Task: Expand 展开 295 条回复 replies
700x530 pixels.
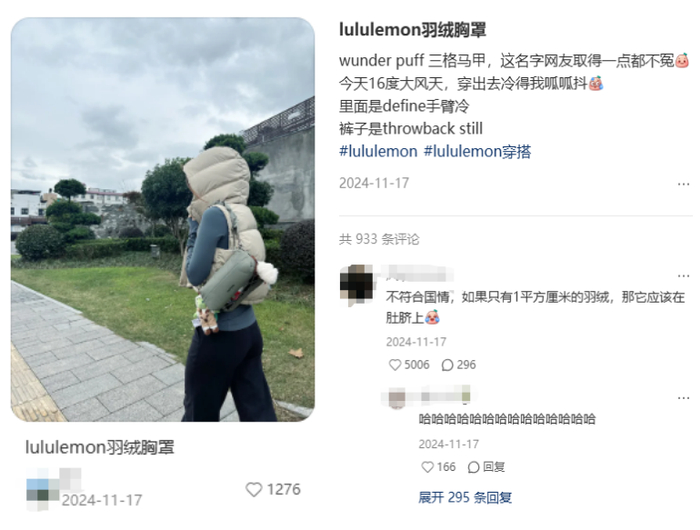Action: tap(465, 497)
